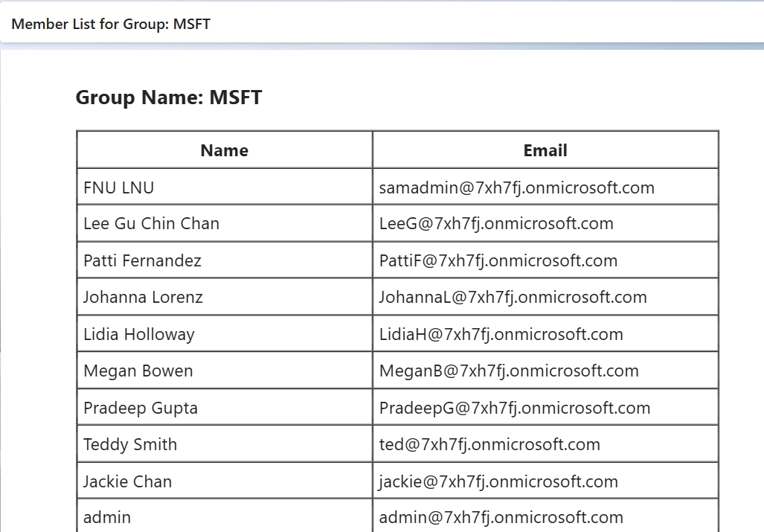Screen dimensions: 764x532
Task: Click the jackie@7xh7fj.onmicrosoft.com email
Action: coord(498,482)
